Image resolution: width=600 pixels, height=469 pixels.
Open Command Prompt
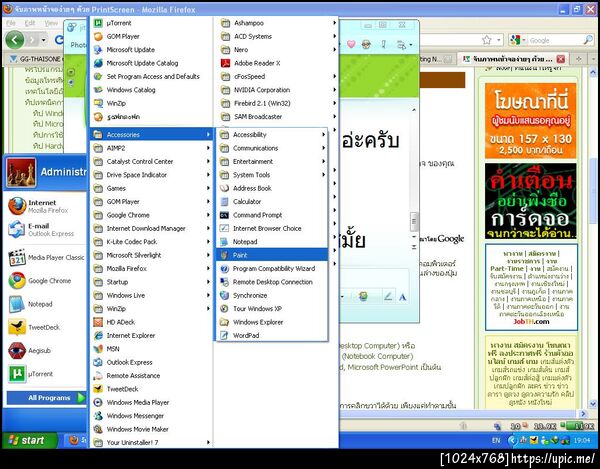(x=272, y=215)
